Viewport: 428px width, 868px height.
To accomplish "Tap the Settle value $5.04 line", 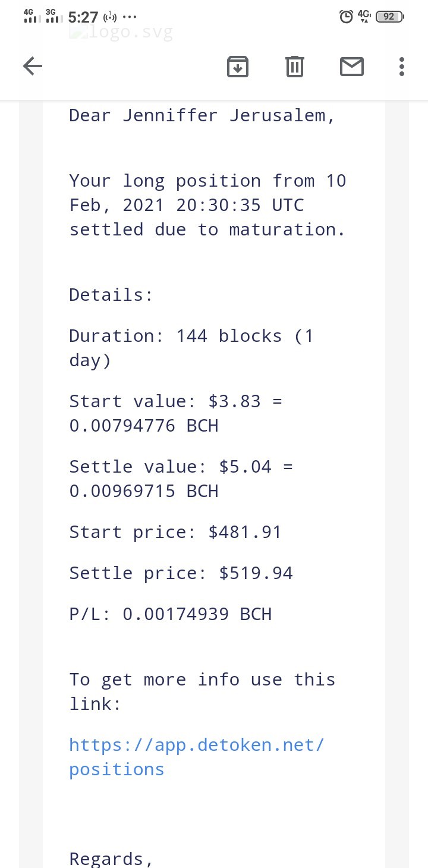I will (x=181, y=479).
